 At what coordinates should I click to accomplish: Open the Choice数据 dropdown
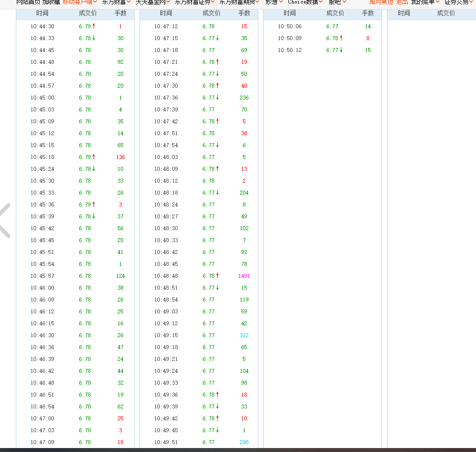click(305, 2)
